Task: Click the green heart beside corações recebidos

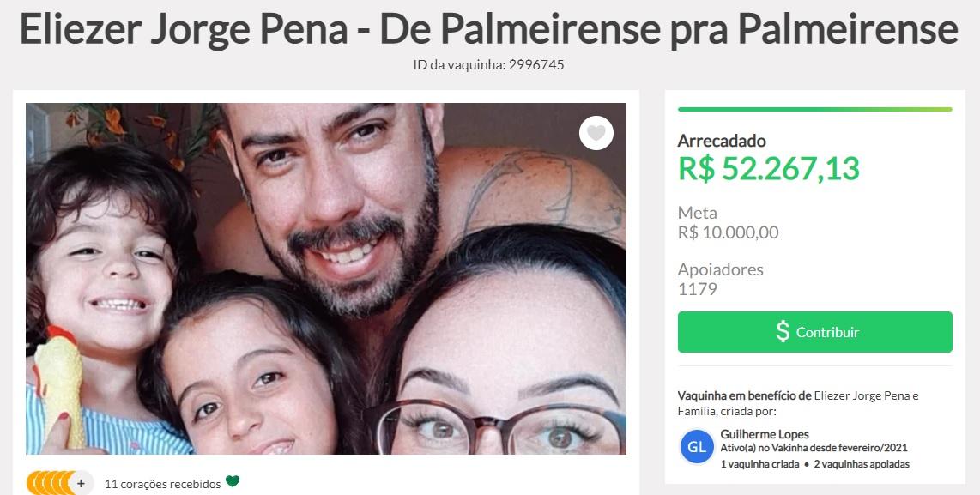Action: [233, 481]
